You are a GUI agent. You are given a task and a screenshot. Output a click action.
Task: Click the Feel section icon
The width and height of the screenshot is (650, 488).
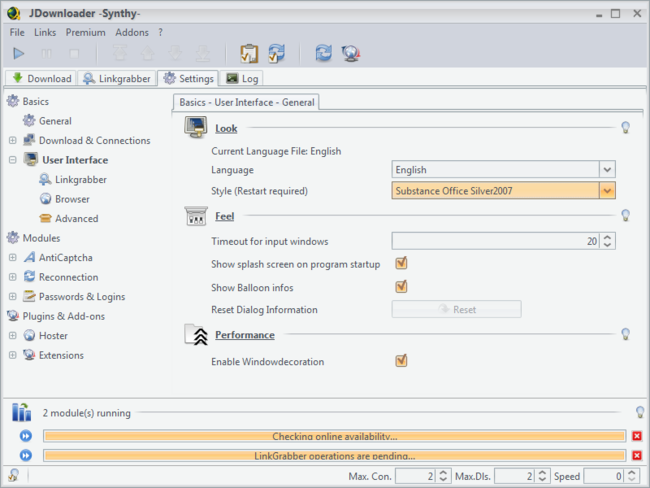pyautogui.click(x=196, y=216)
